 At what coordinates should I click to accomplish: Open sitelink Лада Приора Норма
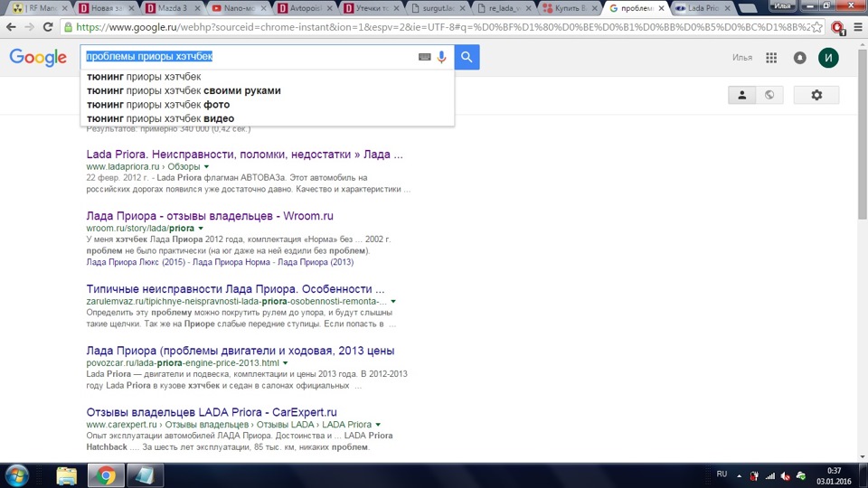click(231, 262)
